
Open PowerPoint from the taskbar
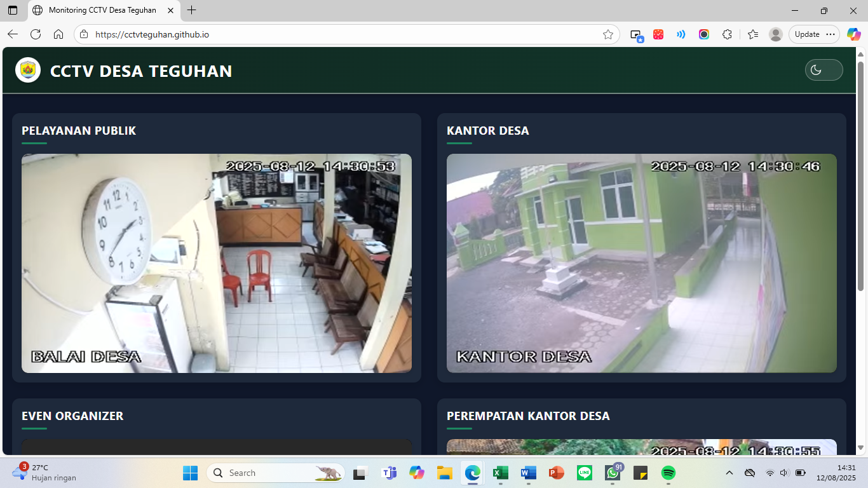click(557, 473)
